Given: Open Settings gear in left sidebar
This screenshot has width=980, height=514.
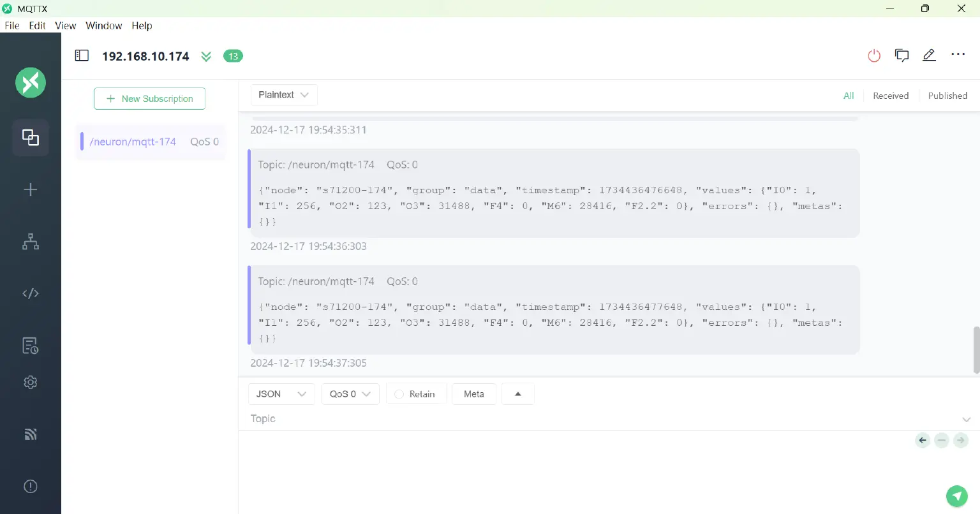Looking at the screenshot, I should pos(30,382).
